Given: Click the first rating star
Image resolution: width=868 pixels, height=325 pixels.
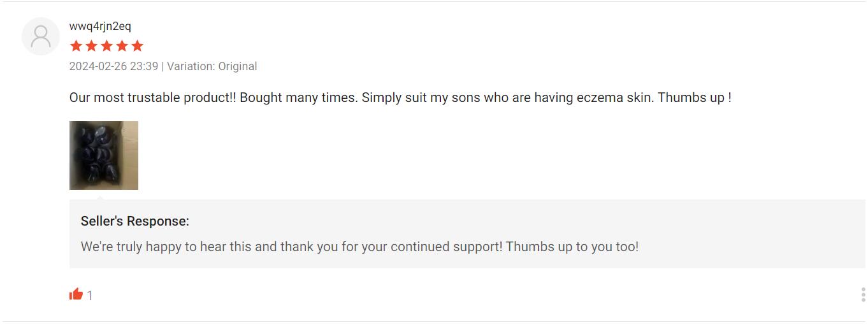Looking at the screenshot, I should point(76,46).
